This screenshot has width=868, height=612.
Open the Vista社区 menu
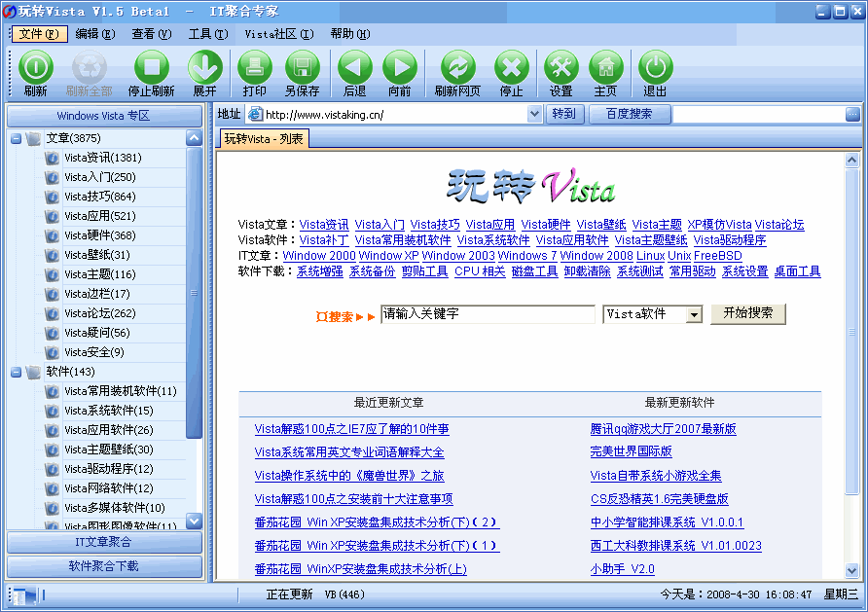tap(279, 34)
